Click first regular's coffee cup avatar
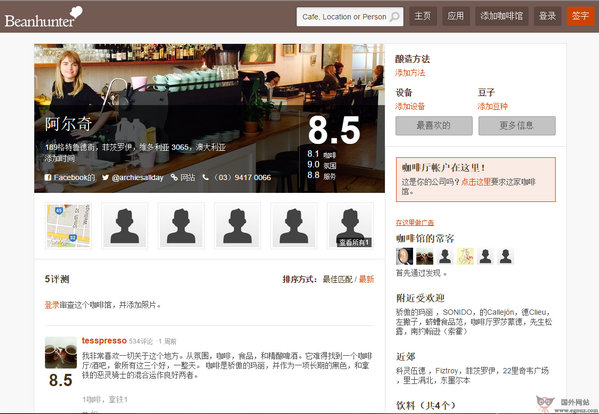This screenshot has height=414, width=599. coord(405,256)
